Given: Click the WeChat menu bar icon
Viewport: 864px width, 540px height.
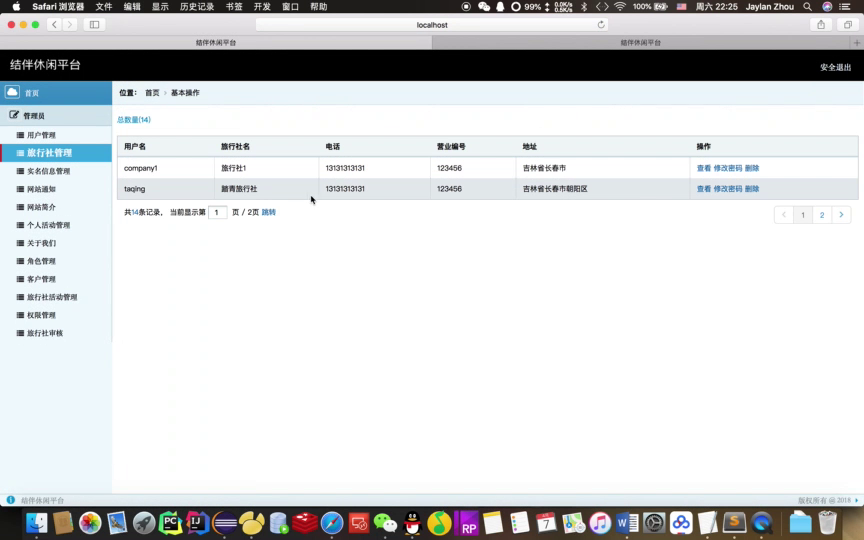Looking at the screenshot, I should 484,7.
